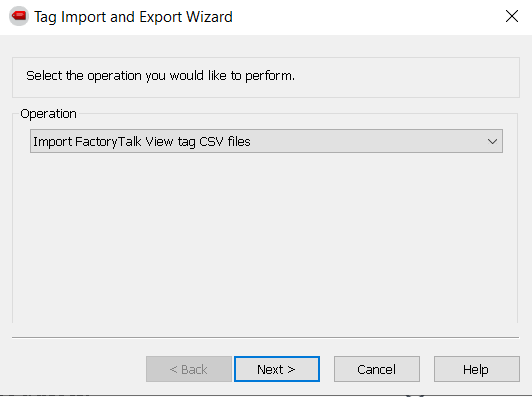Click the Next > button

pos(277,369)
